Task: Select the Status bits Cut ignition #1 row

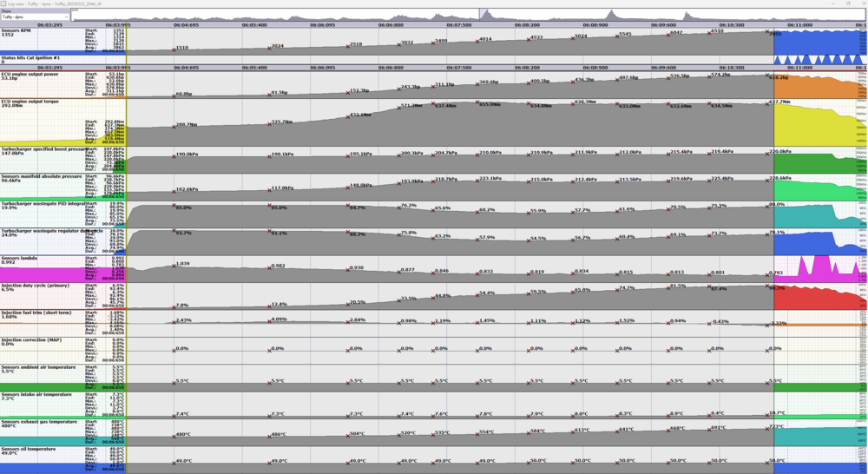Action: click(31, 58)
